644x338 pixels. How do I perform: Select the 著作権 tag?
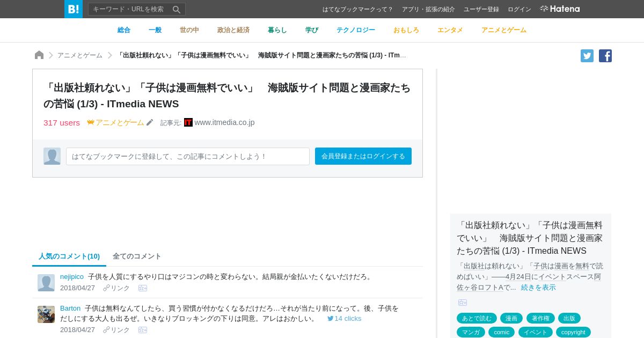click(x=540, y=318)
